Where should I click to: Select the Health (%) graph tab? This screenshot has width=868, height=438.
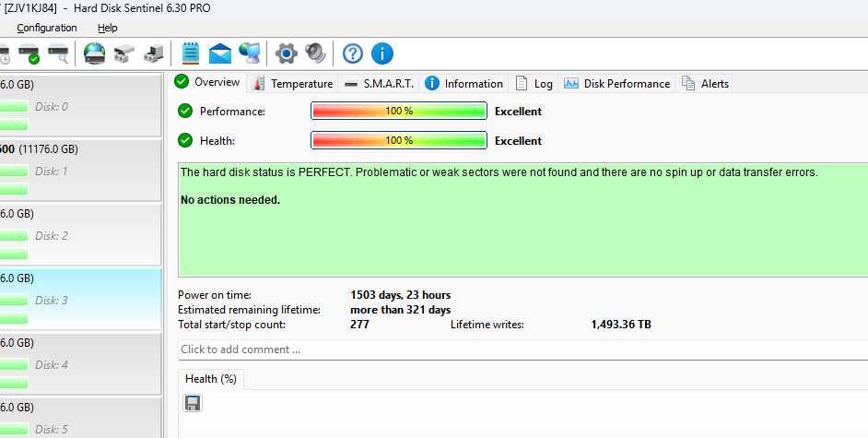(x=211, y=379)
